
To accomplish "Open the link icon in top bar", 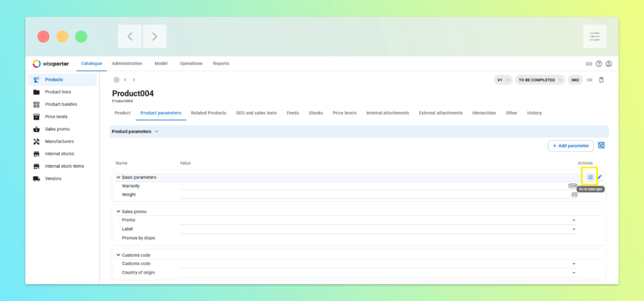I will [589, 64].
